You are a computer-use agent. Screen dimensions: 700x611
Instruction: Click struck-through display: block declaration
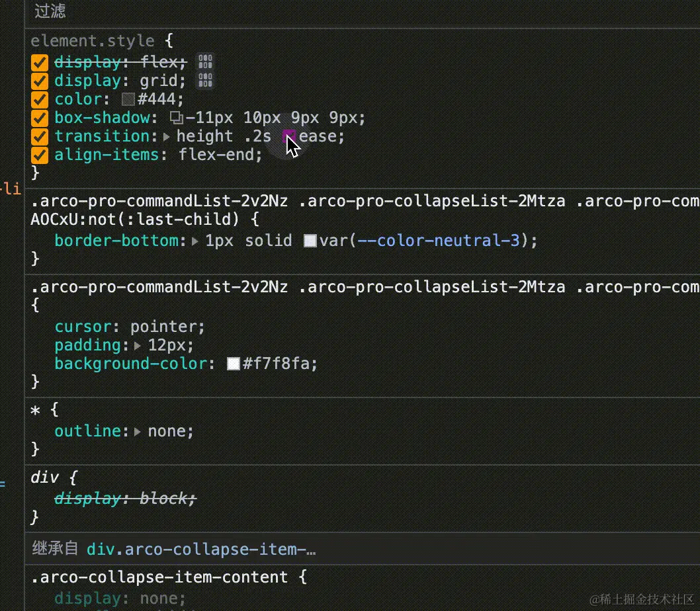click(125, 499)
